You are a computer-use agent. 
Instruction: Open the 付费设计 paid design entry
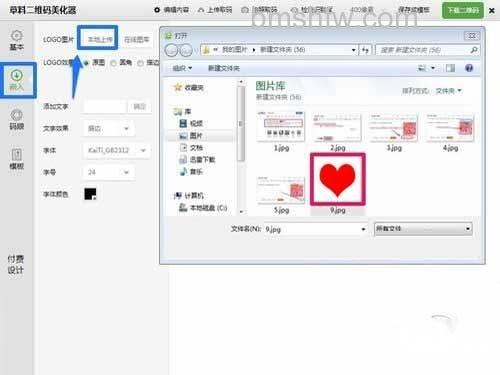tap(16, 264)
